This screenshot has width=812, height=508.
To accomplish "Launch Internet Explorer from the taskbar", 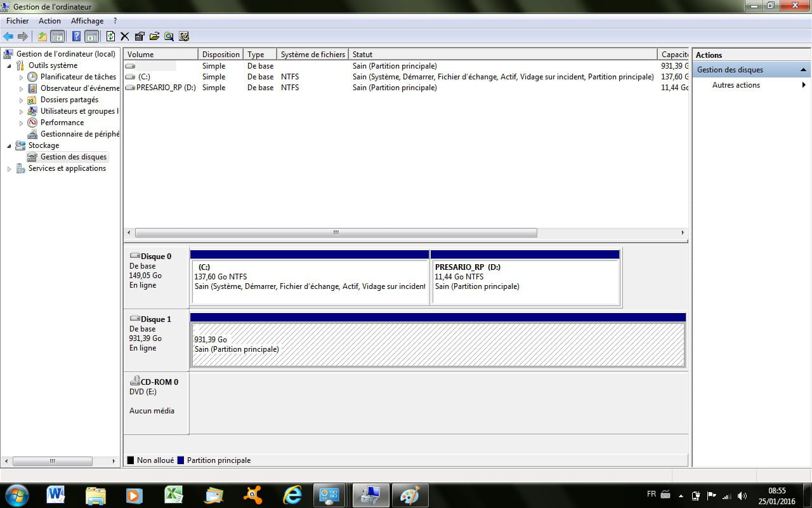I will (292, 495).
